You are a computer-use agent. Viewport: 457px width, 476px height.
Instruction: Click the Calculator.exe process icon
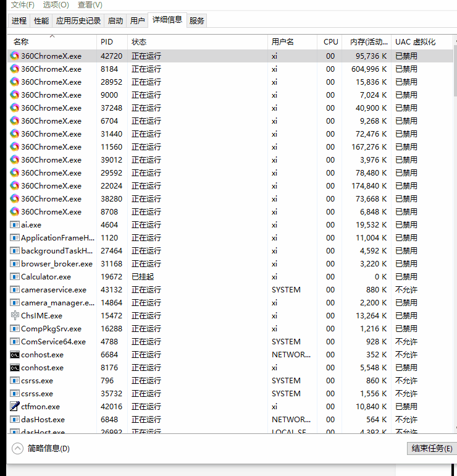point(15,276)
